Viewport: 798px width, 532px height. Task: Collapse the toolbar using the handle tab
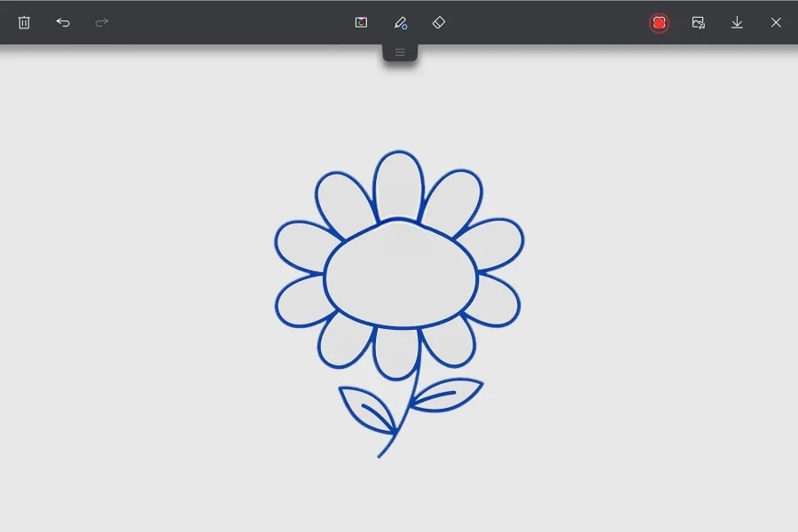(x=400, y=52)
